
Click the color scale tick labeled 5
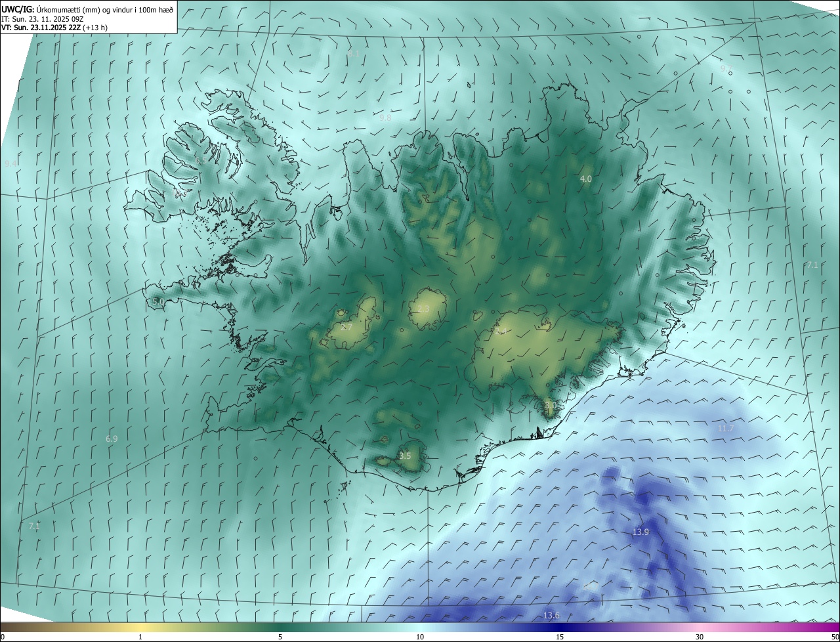(280, 637)
